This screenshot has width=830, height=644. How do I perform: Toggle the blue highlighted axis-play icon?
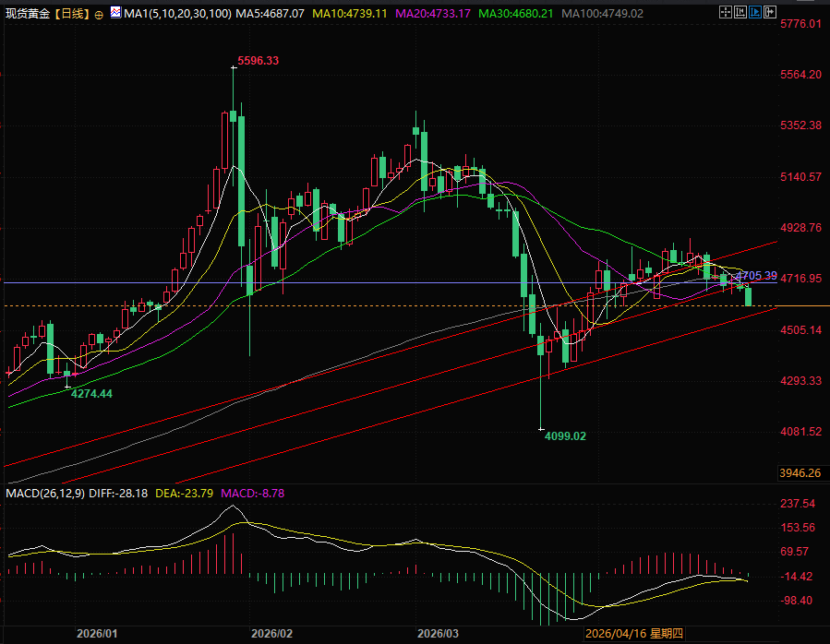755,12
